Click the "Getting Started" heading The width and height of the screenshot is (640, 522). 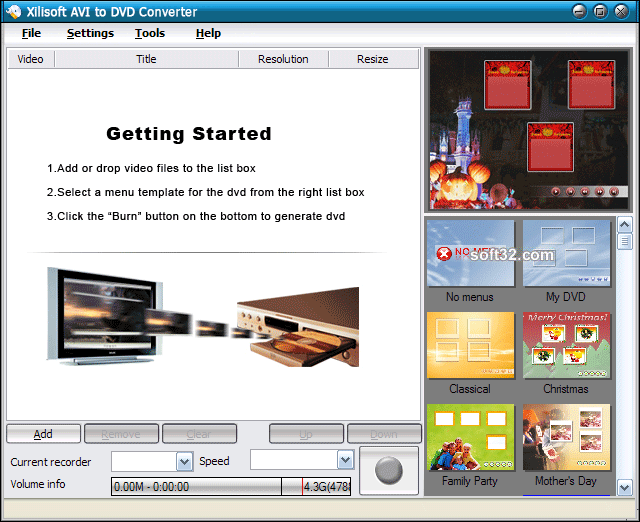189,134
